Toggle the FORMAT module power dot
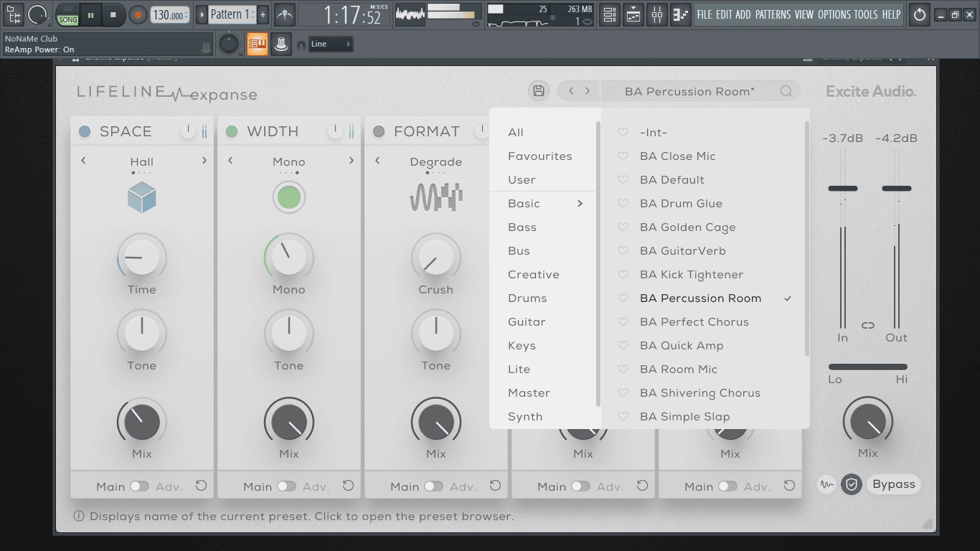Viewport: 980px width, 551px height. click(x=379, y=131)
